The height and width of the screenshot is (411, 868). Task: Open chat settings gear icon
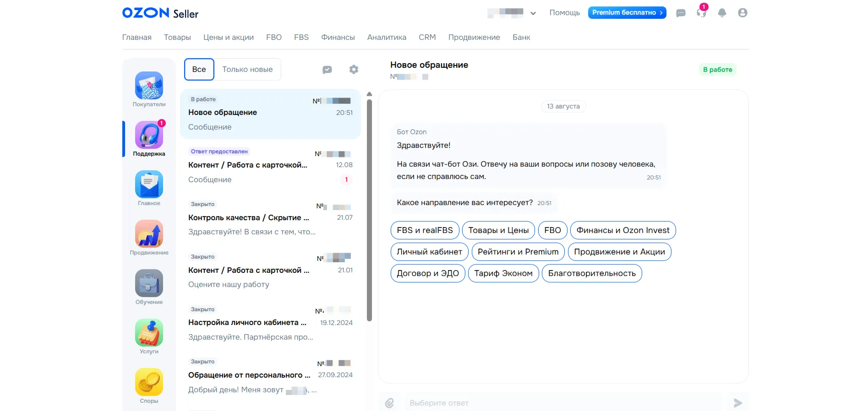click(x=354, y=70)
